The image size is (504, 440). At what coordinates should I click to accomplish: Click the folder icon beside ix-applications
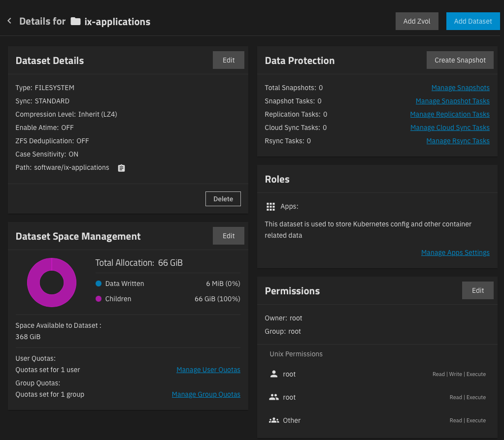tap(75, 21)
